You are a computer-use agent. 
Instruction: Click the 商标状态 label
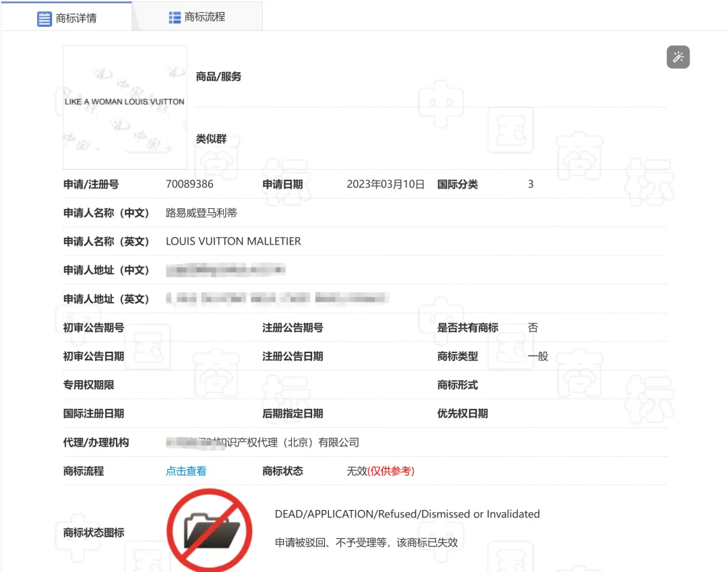pos(282,472)
